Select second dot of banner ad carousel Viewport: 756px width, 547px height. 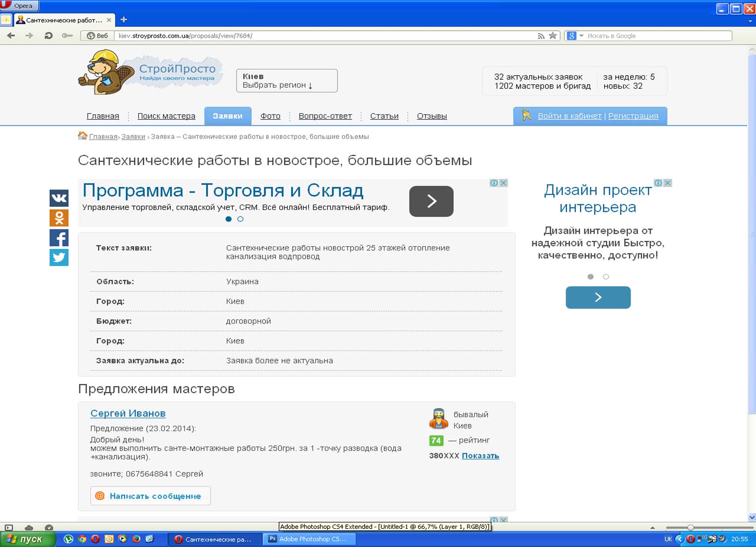[240, 219]
